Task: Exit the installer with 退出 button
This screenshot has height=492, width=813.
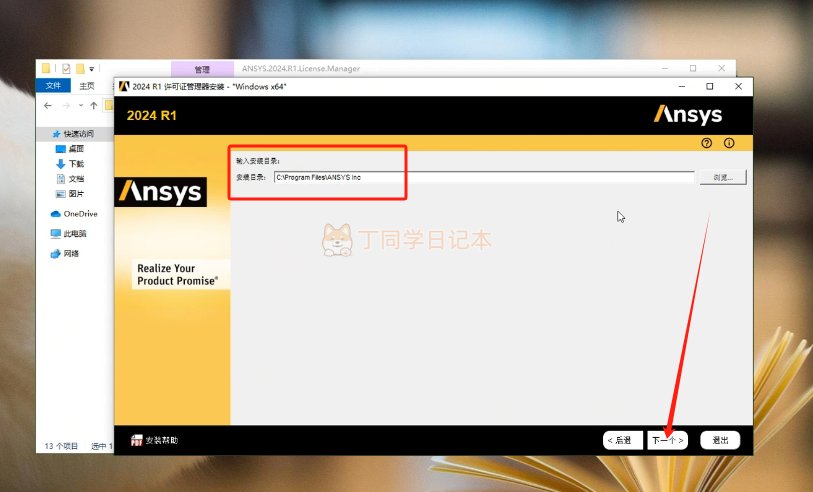Action: click(x=720, y=440)
